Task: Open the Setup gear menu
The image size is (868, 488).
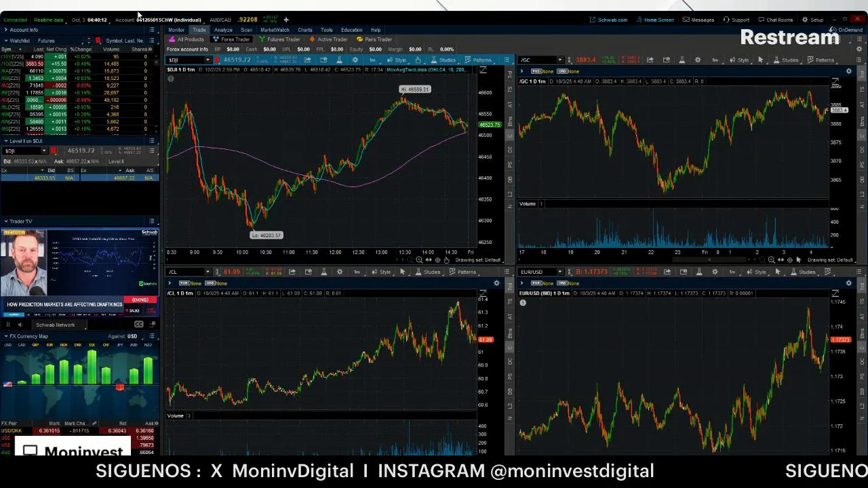Action: click(812, 20)
